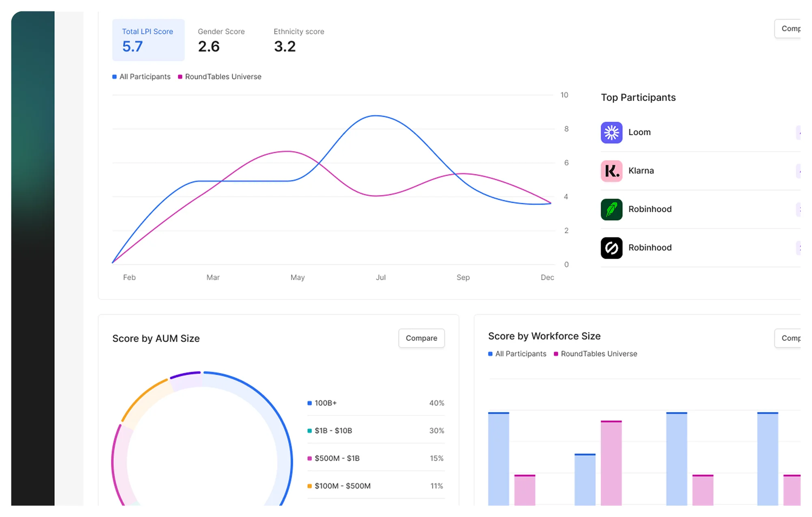
Task: Click the Sep label on the x-axis
Action: click(x=463, y=277)
